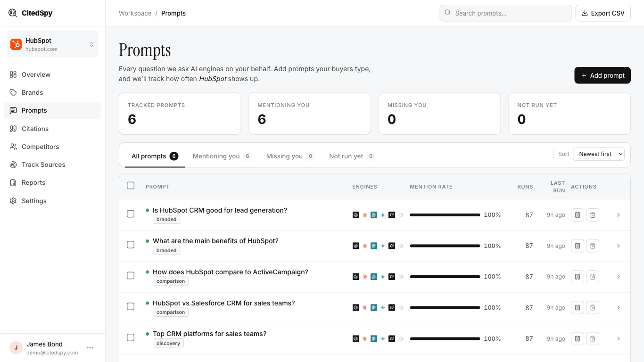Expand Top CRM platforms row chevron
The width and height of the screenshot is (644, 362).
click(619, 338)
